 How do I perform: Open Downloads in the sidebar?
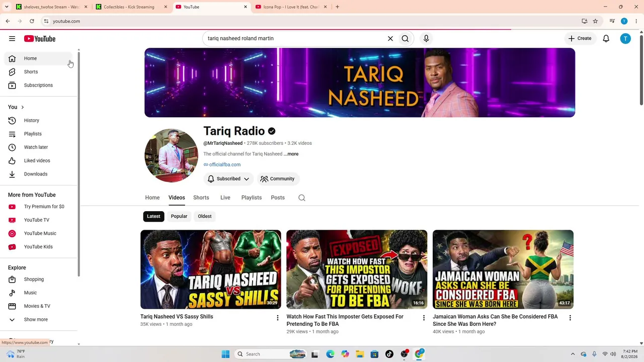click(38, 174)
